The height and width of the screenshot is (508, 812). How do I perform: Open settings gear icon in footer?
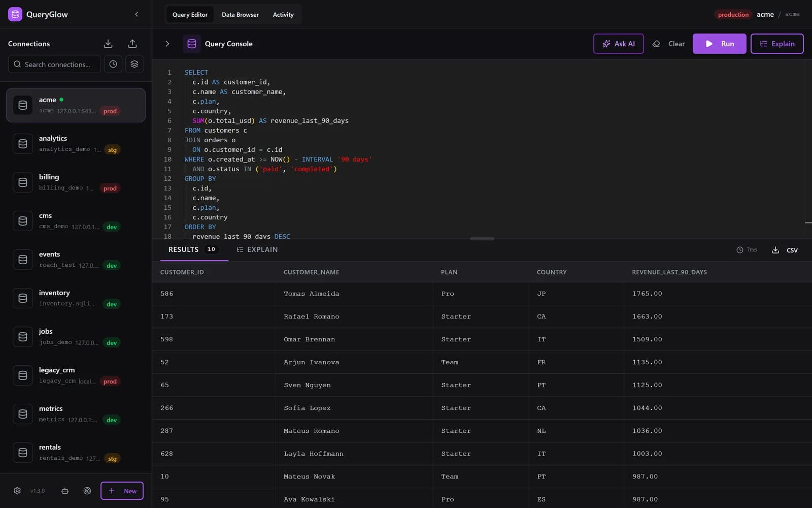[17, 491]
